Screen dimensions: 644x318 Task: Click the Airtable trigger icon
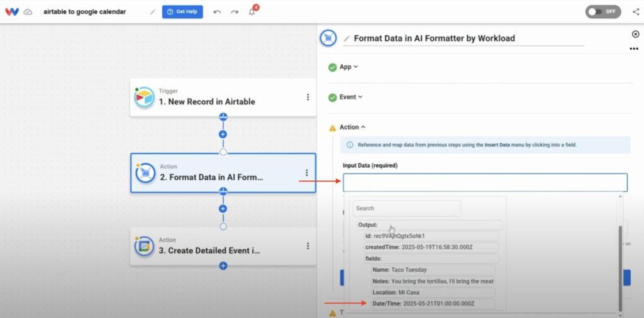[x=144, y=97]
